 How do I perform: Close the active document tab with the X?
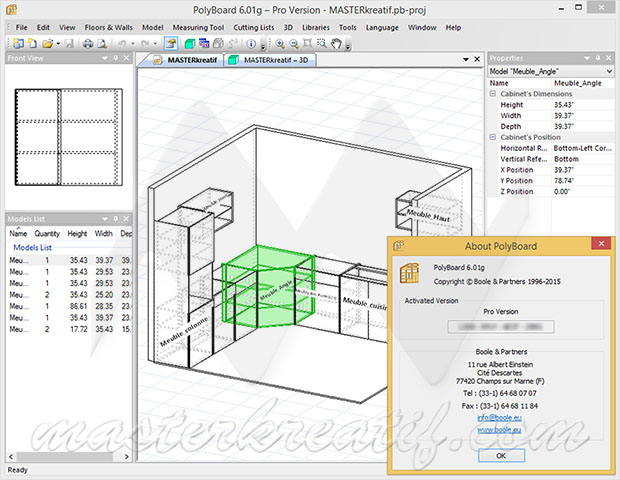pyautogui.click(x=477, y=59)
